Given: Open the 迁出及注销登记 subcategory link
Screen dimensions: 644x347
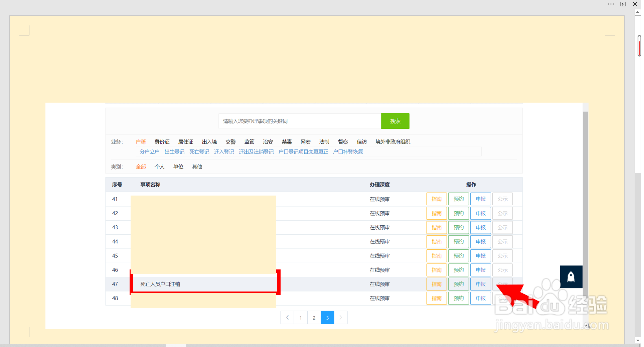Looking at the screenshot, I should point(256,152).
